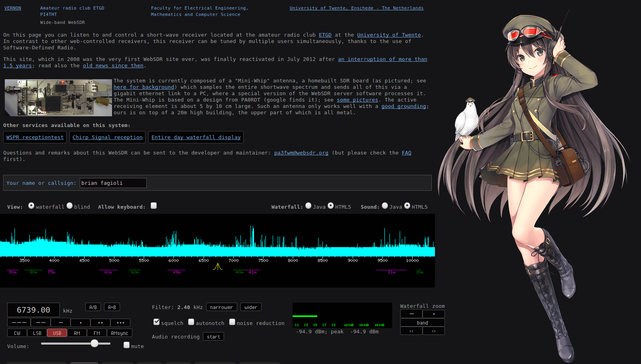Screen dimensions: 641x364
Task: Enable the noise reduction checkbox
Action: click(x=232, y=322)
